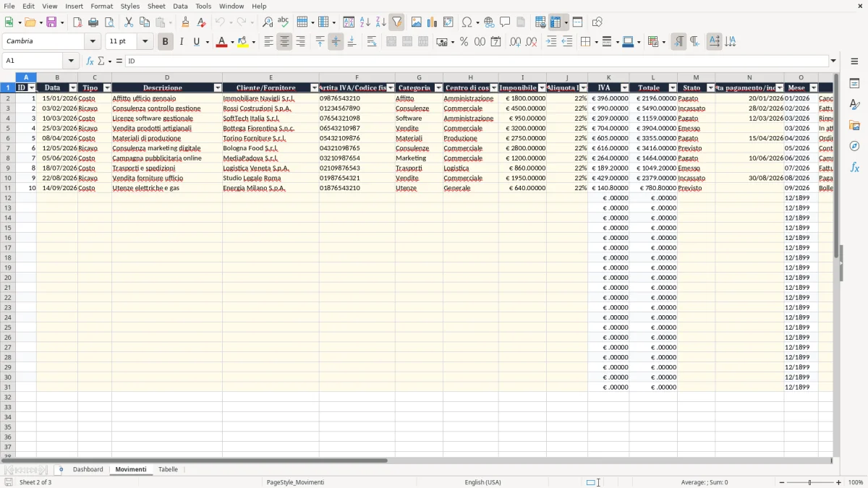The width and height of the screenshot is (868, 488).
Task: Toggle Center Vertically alignment
Action: [x=336, y=42]
